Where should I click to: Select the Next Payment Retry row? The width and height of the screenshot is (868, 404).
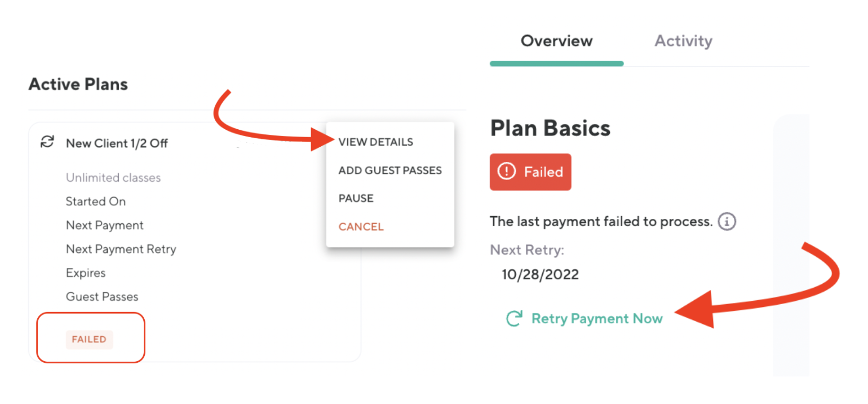(x=121, y=249)
